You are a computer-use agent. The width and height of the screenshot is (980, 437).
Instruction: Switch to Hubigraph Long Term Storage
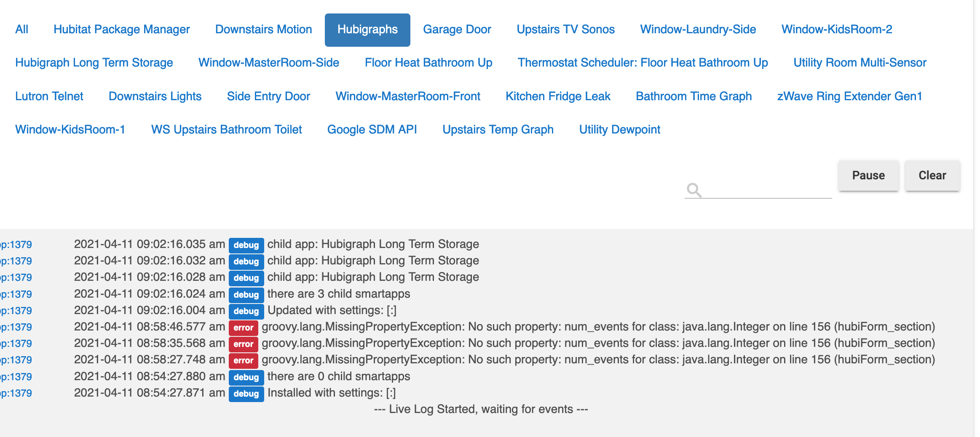click(94, 63)
